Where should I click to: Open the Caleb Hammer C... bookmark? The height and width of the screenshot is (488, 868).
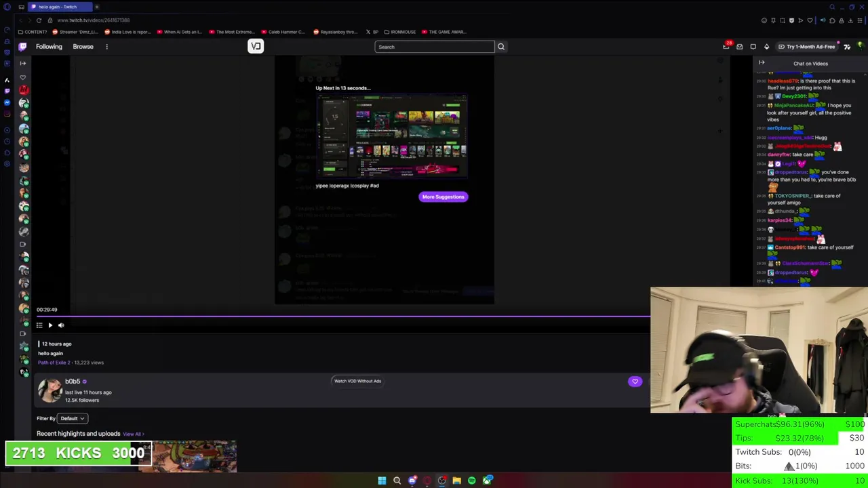tap(284, 32)
